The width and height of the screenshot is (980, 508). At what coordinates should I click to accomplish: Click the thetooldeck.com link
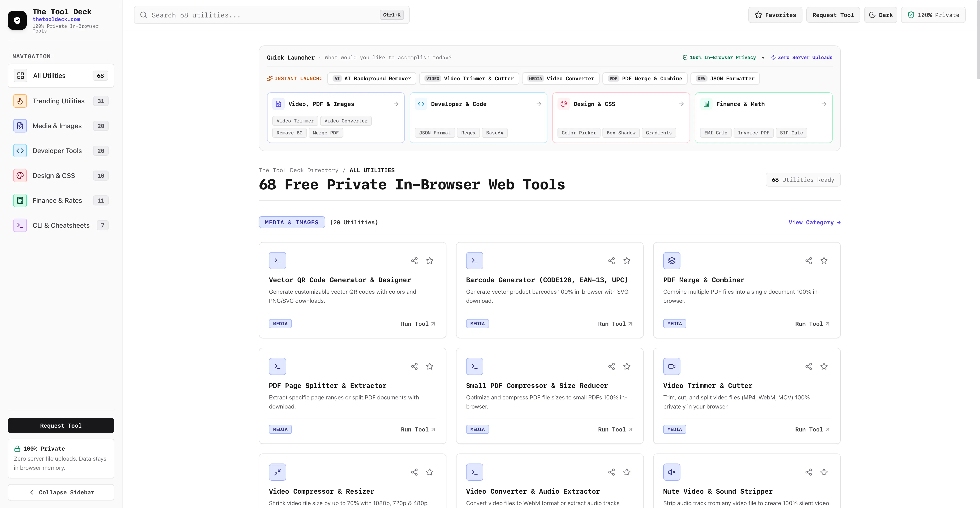point(56,19)
